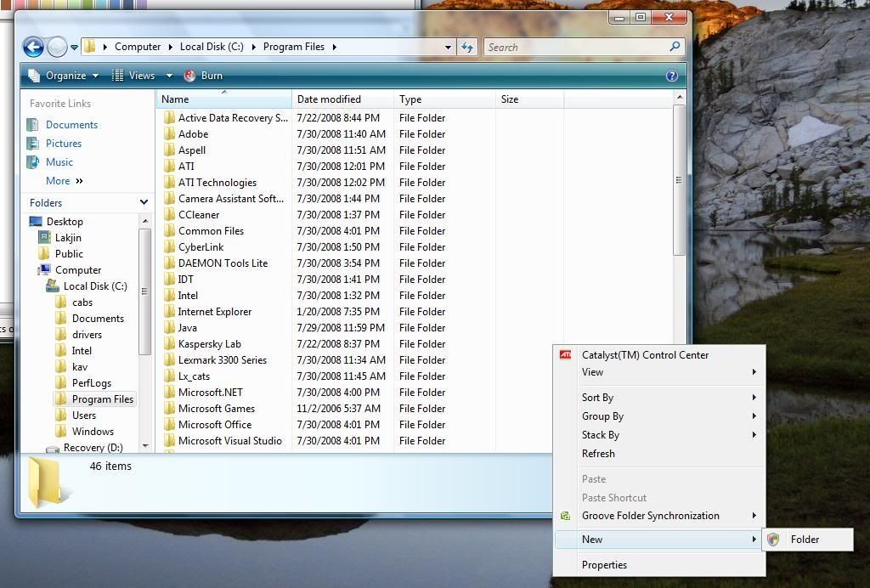Click the Computer icon in the Folders tree
Screen dimensions: 870x588
click(x=44, y=269)
